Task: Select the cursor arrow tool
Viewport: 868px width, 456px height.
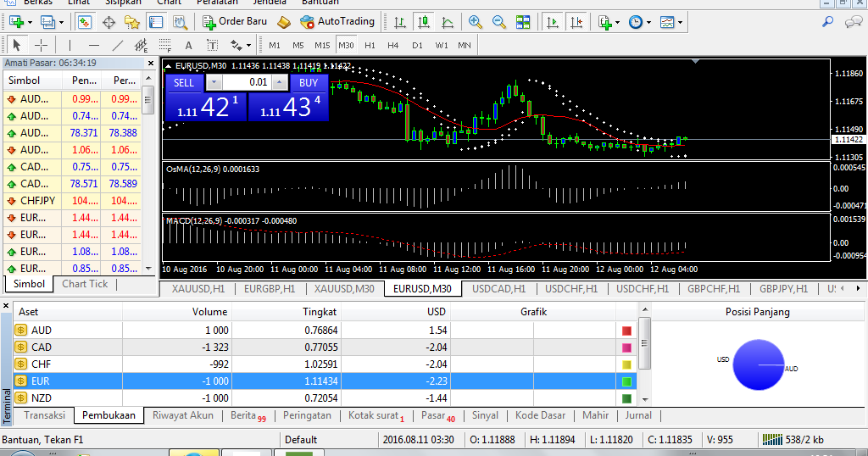Action: pos(17,46)
